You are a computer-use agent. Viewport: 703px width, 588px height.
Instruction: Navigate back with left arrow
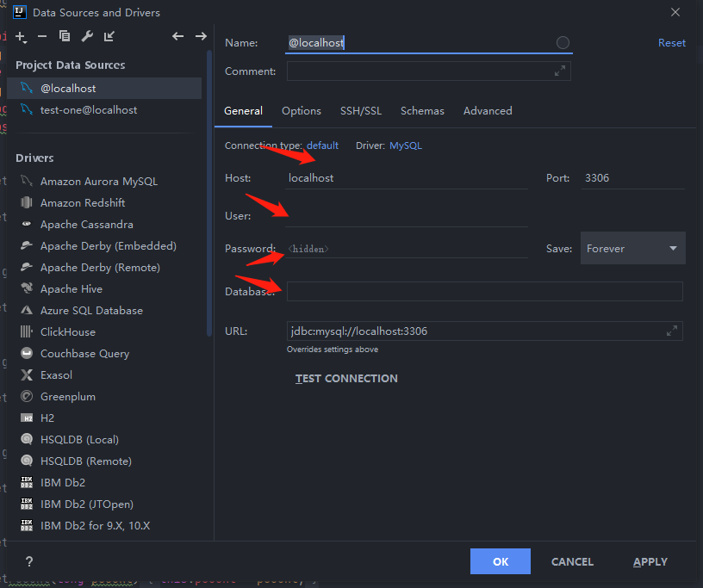click(x=178, y=36)
